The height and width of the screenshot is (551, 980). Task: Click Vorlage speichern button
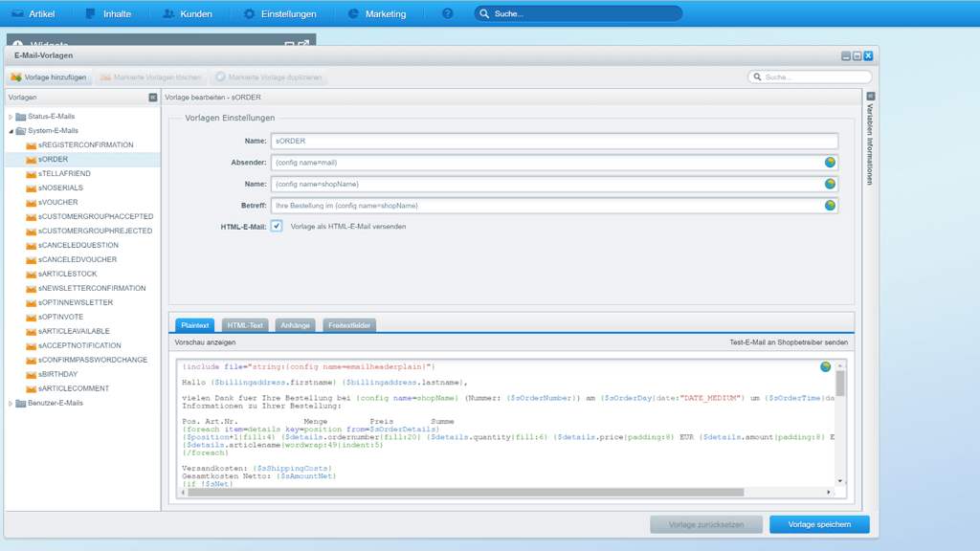click(x=819, y=525)
